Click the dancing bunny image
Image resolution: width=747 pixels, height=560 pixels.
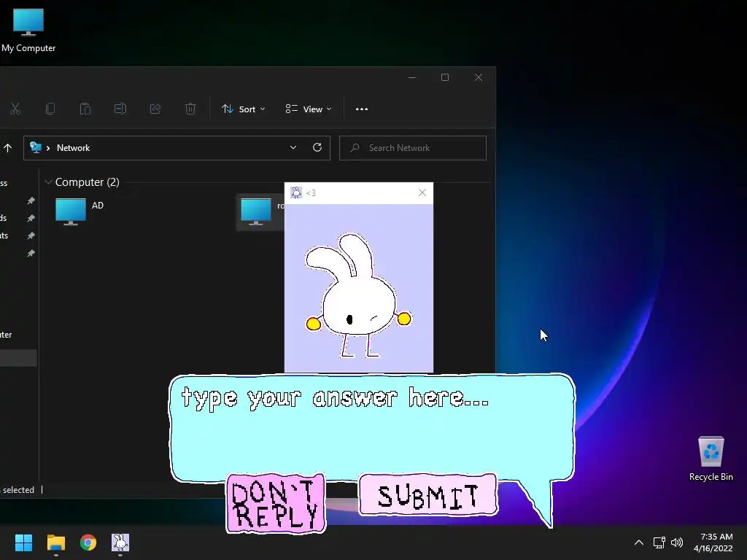point(358,295)
